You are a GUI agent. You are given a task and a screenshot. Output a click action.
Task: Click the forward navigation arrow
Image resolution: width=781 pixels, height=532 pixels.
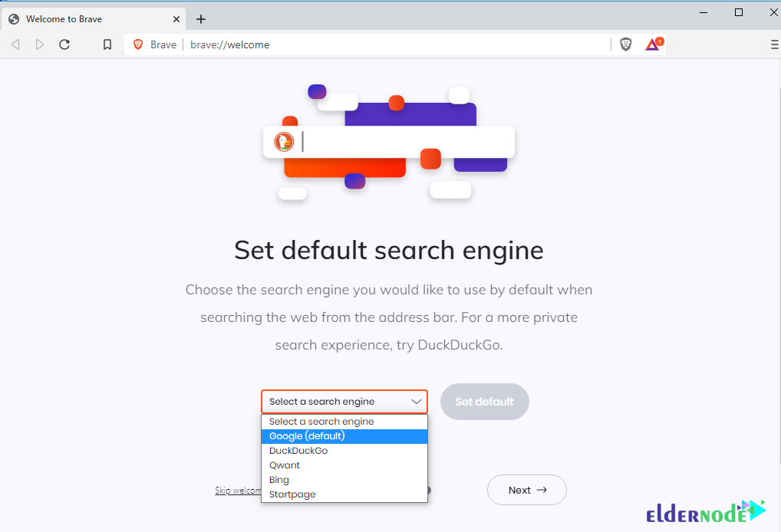[x=40, y=44]
